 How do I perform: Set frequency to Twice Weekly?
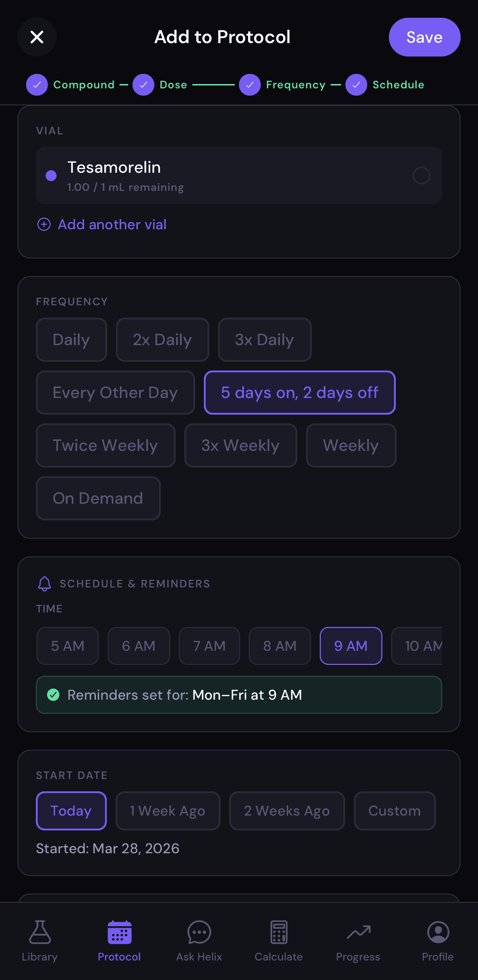tap(105, 445)
